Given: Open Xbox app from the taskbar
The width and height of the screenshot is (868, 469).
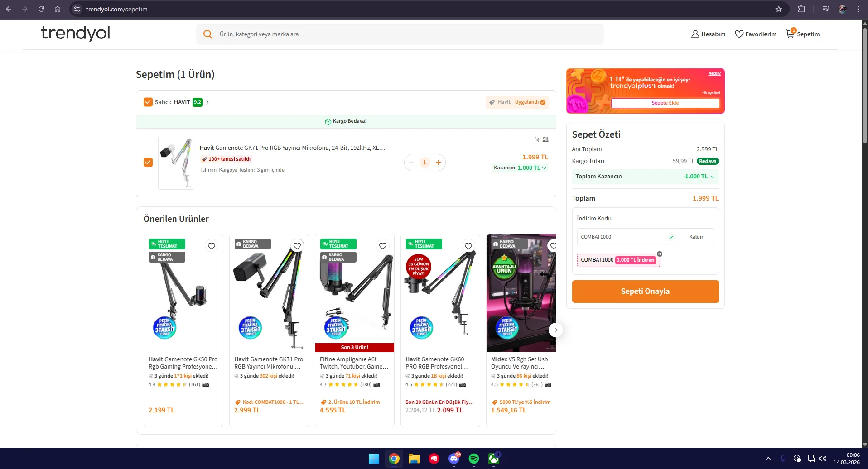Looking at the screenshot, I should click(x=494, y=459).
